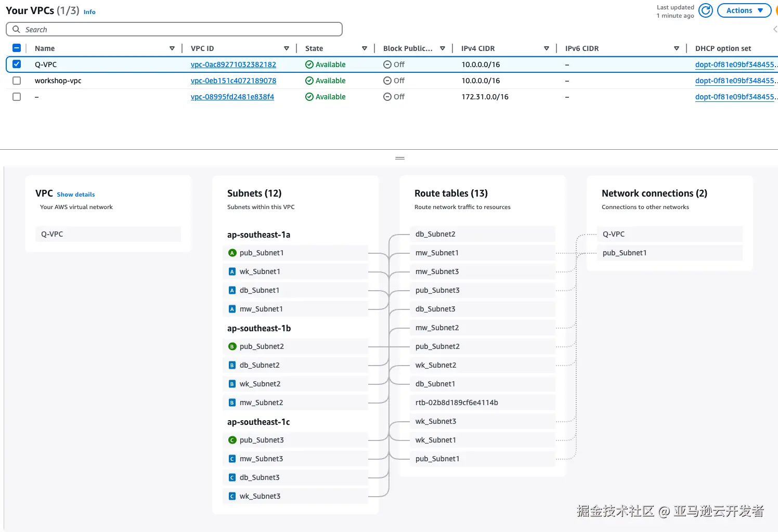Select route table pub_Subnet2
This screenshot has width=778, height=532.
483,346
